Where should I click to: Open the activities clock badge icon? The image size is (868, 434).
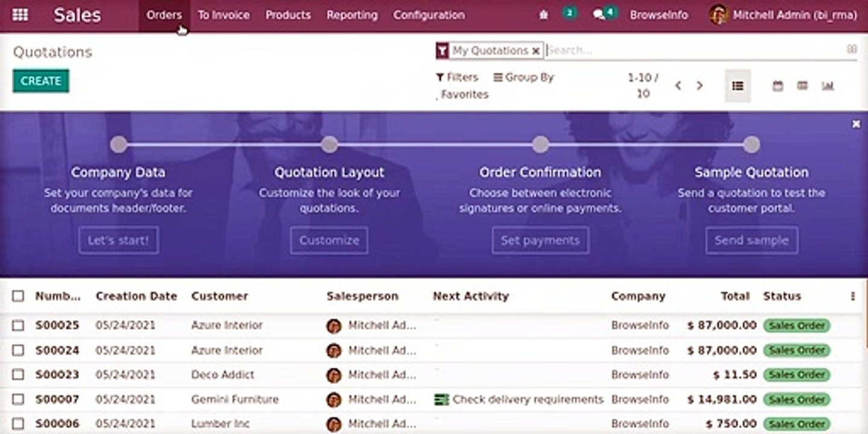(570, 13)
